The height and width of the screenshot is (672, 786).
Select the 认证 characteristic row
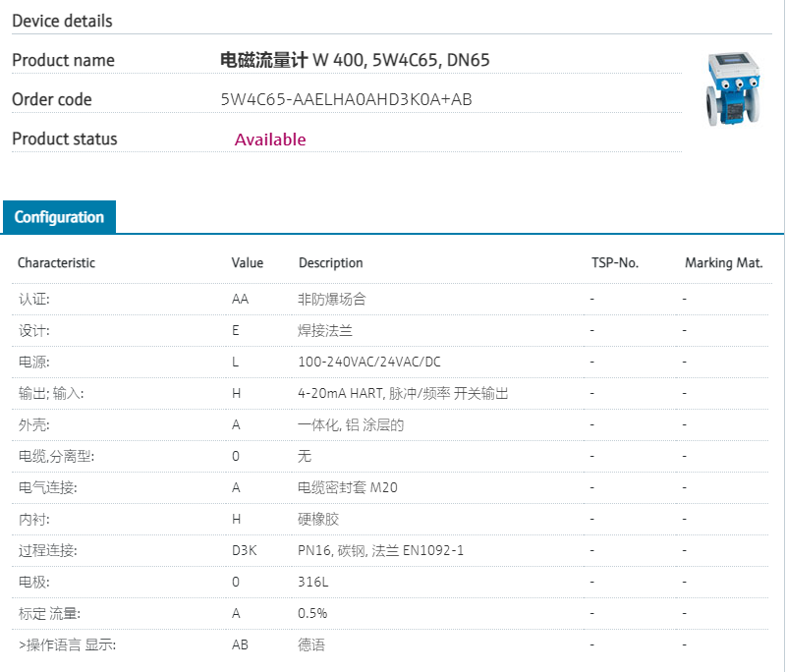point(34,299)
